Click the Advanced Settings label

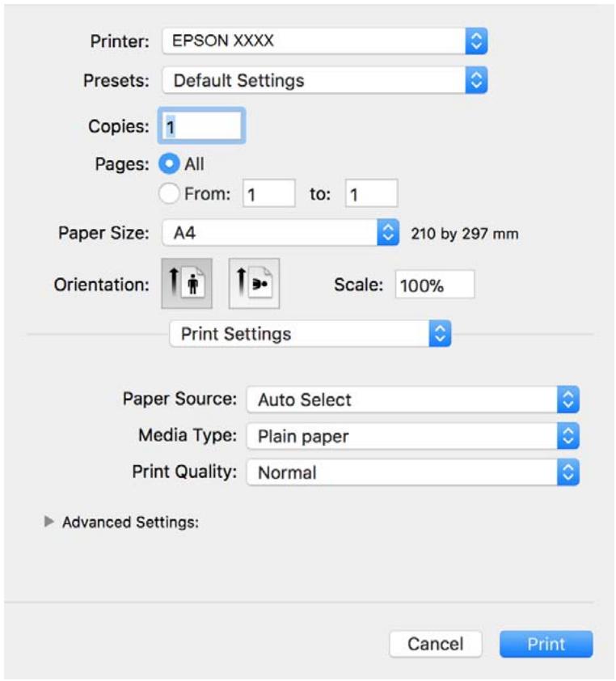click(130, 522)
